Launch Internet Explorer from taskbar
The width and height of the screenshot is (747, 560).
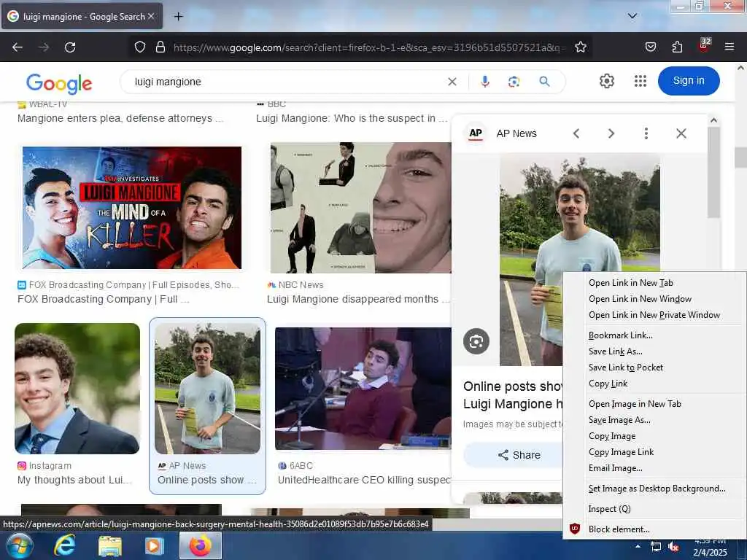click(64, 545)
